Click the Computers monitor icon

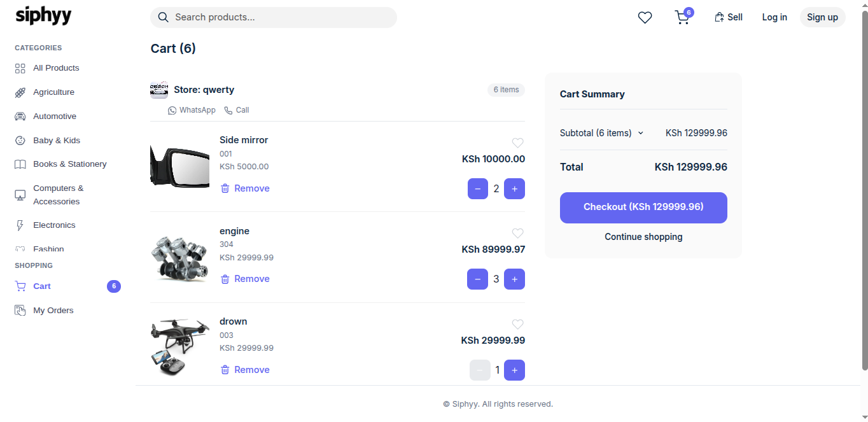tap(20, 195)
